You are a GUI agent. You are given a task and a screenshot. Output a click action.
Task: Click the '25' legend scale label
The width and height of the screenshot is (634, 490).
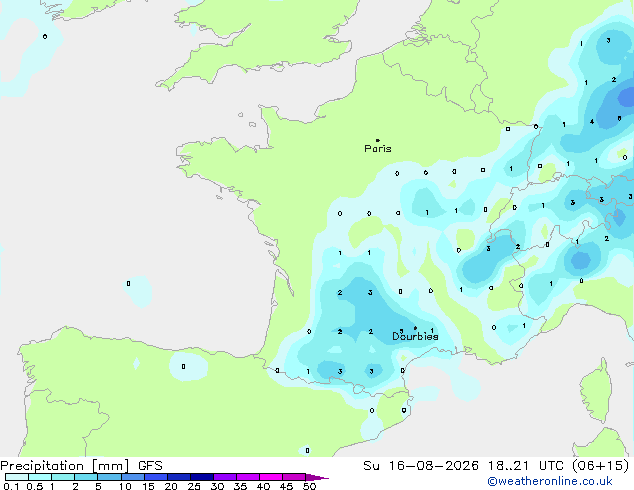[194, 486]
